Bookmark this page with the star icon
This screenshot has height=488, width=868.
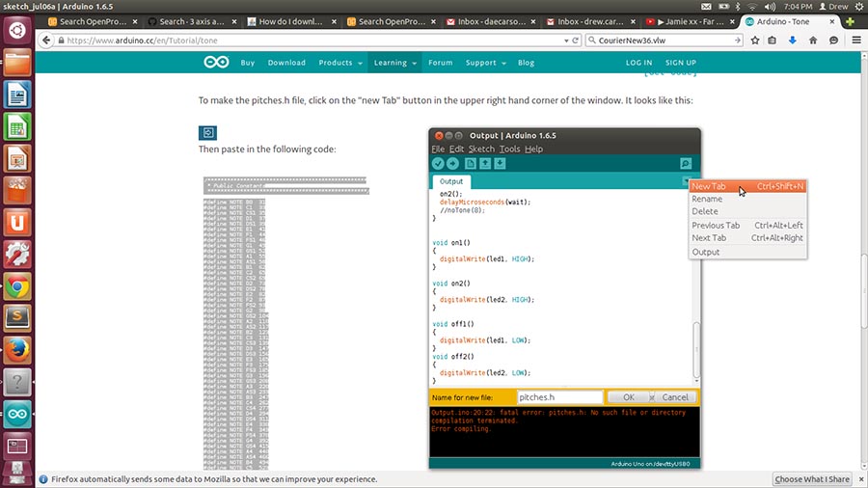click(x=754, y=40)
